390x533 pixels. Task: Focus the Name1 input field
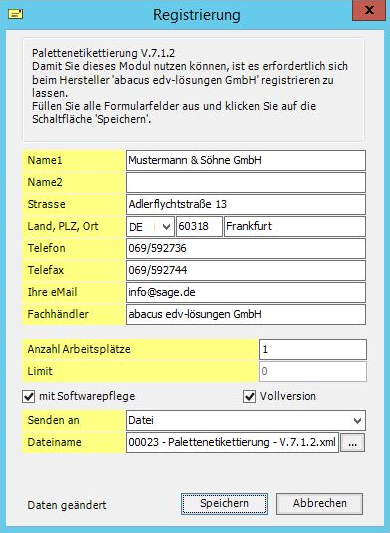click(246, 160)
